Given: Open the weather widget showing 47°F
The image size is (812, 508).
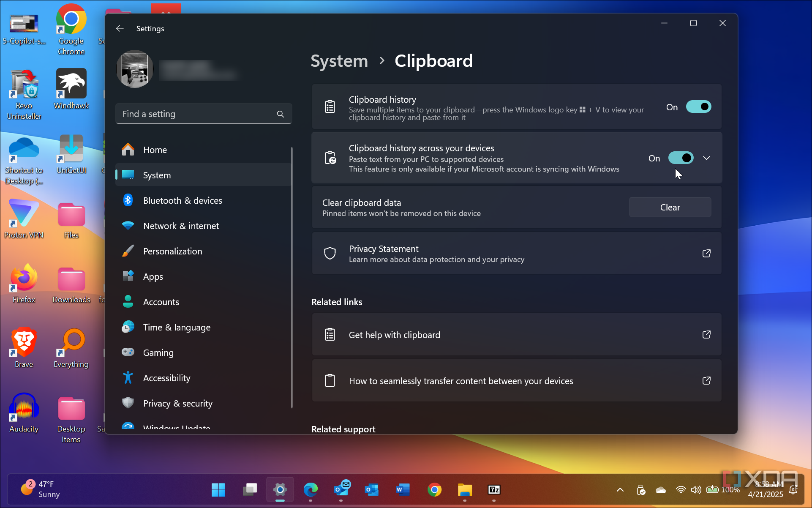Looking at the screenshot, I should pyautogui.click(x=41, y=489).
